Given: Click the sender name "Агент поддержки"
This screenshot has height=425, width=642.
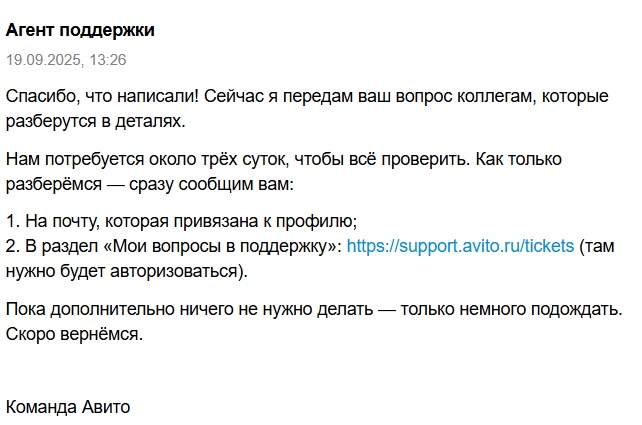Looking at the screenshot, I should click(x=80, y=30).
